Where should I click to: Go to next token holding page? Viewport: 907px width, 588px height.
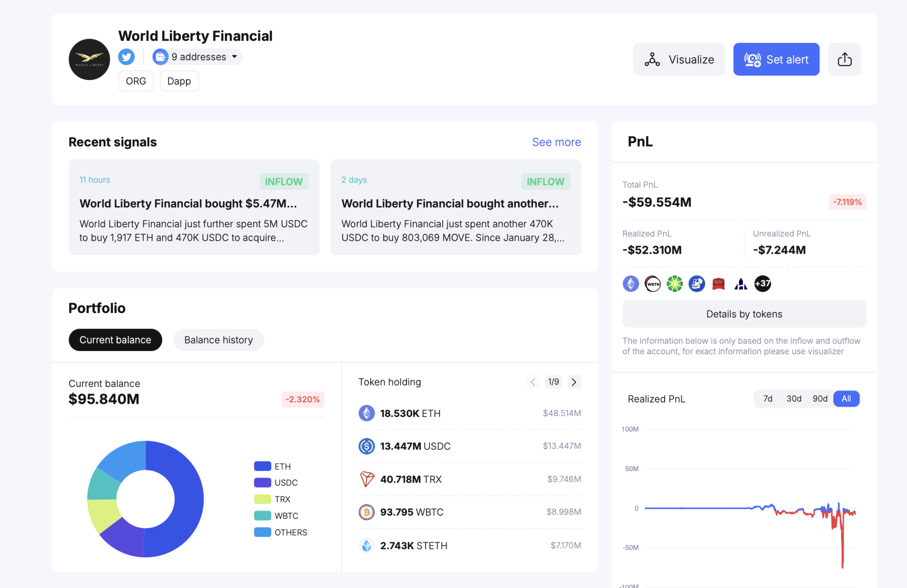pos(574,382)
